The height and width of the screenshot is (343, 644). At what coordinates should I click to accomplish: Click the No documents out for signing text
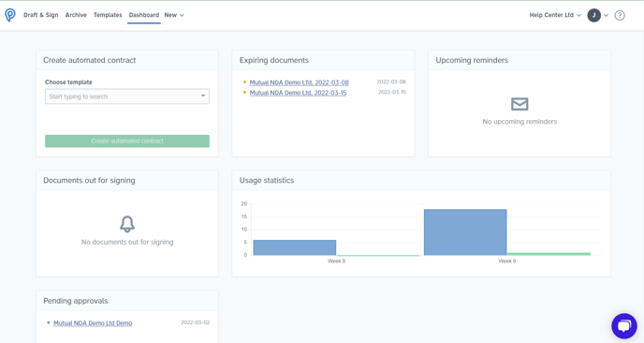click(x=127, y=242)
